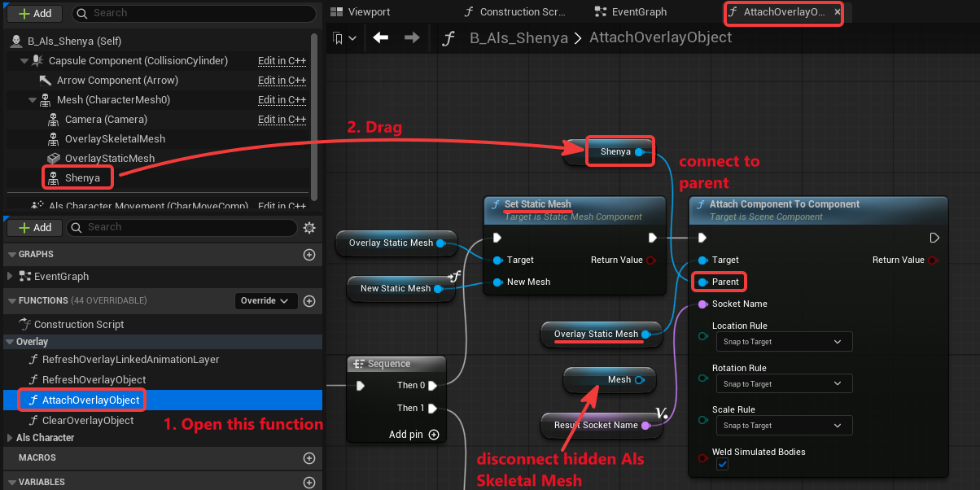This screenshot has width=980, height=490.
Task: Add a new graph with plus icon
Action: coord(309,255)
